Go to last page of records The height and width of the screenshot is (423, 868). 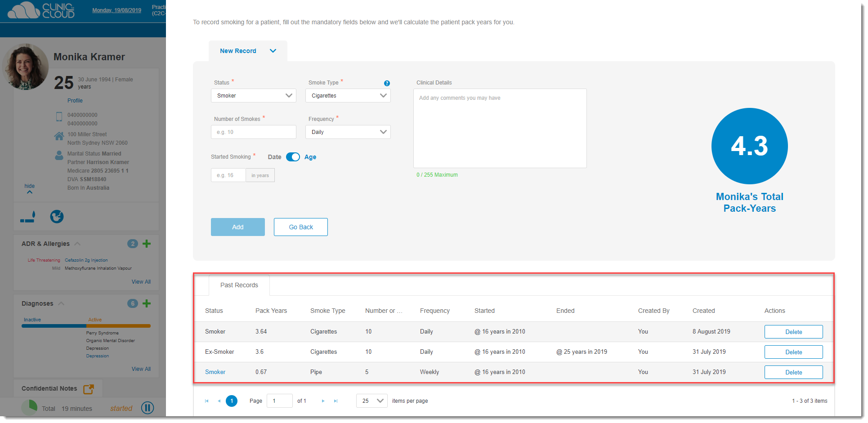[336, 401]
